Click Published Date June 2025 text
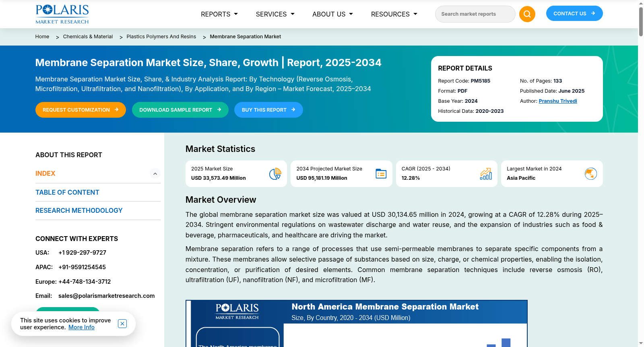This screenshot has width=644, height=347. pos(552,91)
